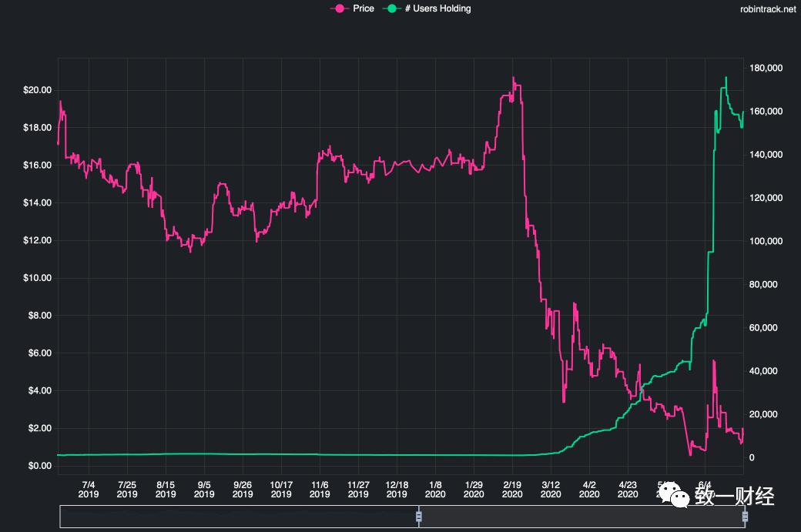Open the robintrack.net source link
Screen dimensions: 801x532
(x=766, y=9)
